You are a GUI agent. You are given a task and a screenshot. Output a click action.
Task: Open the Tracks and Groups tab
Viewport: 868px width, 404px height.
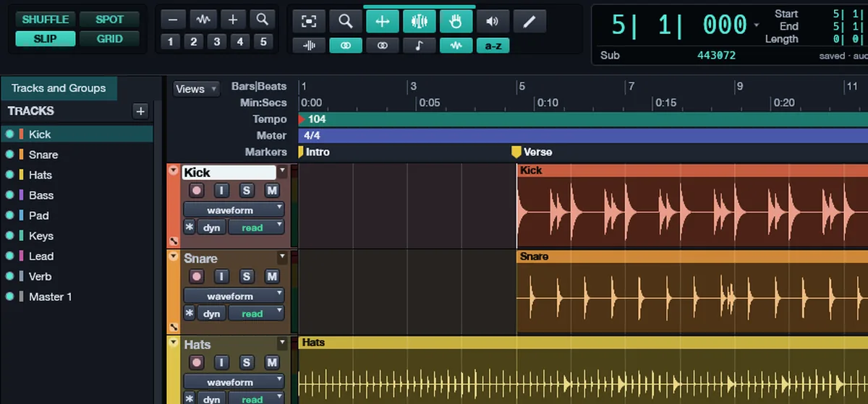[59, 88]
